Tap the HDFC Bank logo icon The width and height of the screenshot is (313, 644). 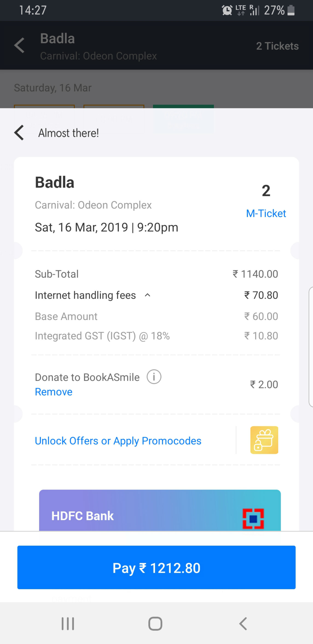point(253,519)
